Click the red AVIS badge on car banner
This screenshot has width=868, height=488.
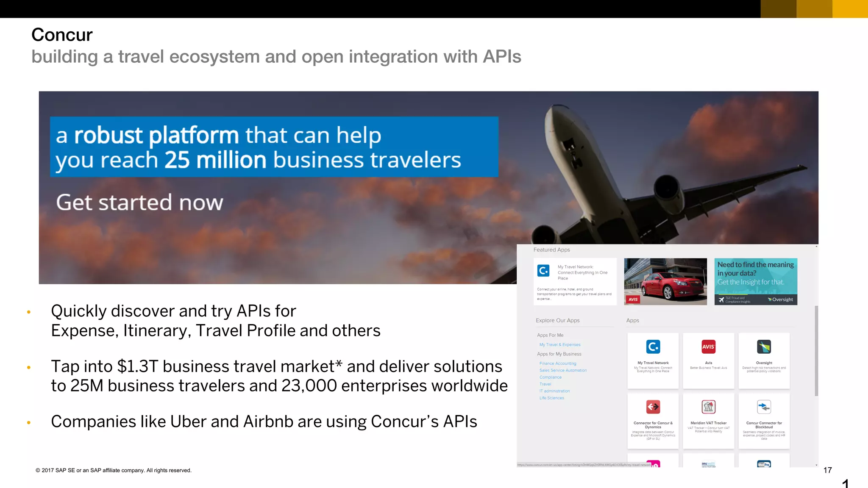coord(633,299)
